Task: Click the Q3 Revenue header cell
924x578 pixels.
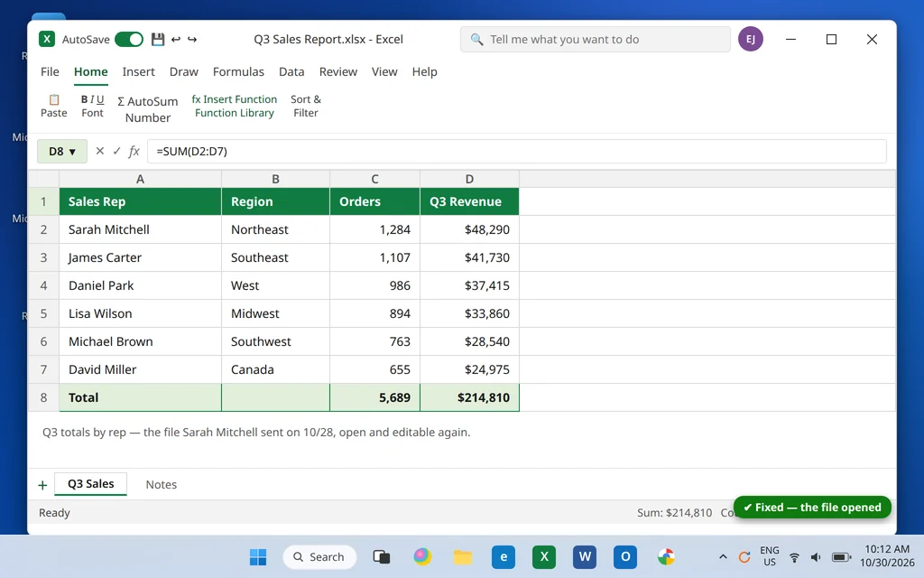Action: tap(469, 201)
